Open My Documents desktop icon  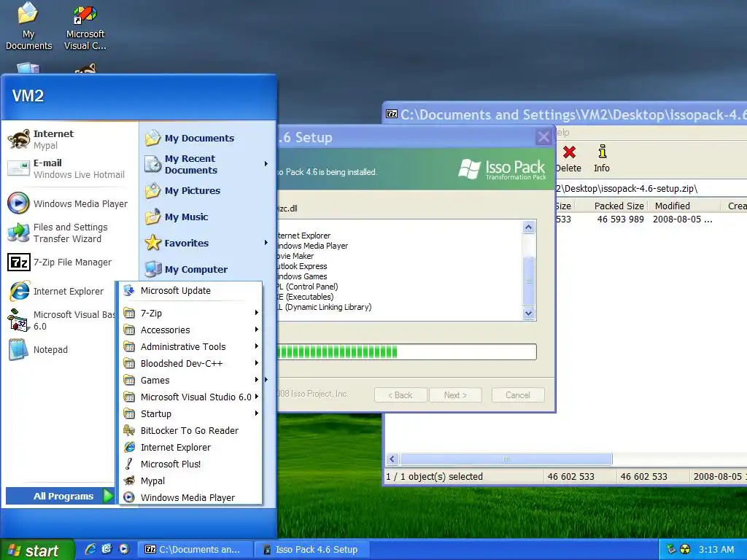click(x=28, y=26)
